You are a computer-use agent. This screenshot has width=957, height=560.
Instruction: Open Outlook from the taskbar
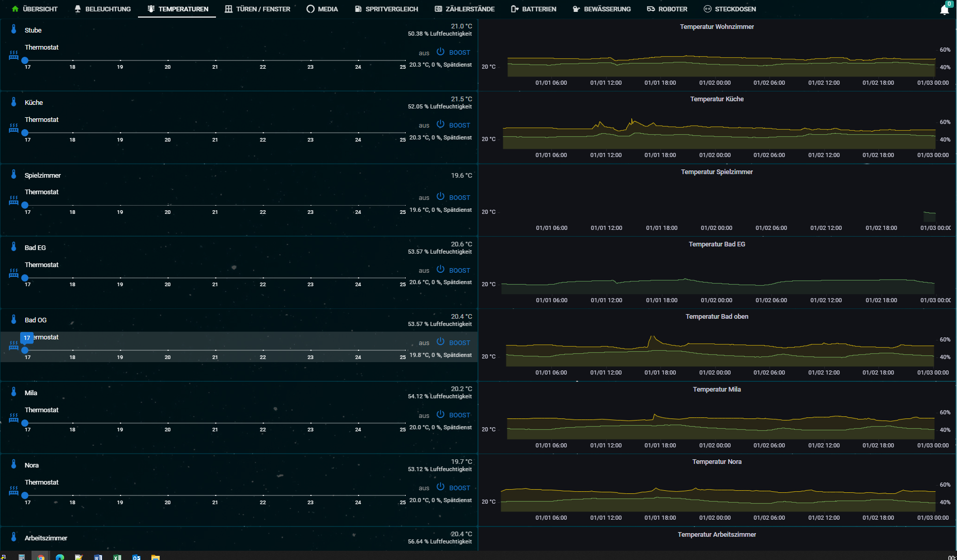[136, 557]
